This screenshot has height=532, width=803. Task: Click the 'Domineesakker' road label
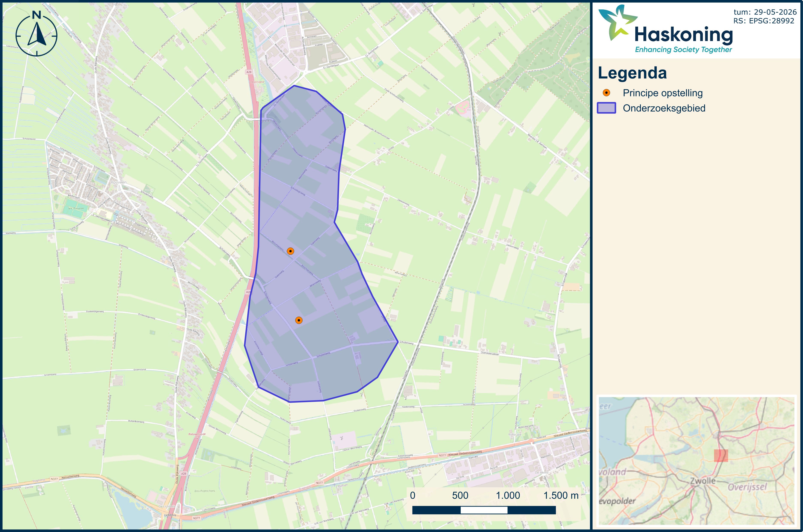pyautogui.click(x=490, y=354)
